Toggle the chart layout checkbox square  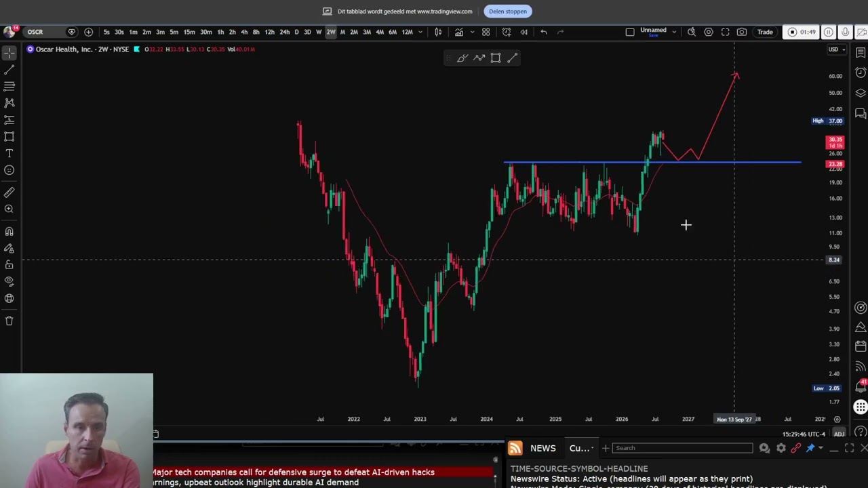[x=630, y=32]
